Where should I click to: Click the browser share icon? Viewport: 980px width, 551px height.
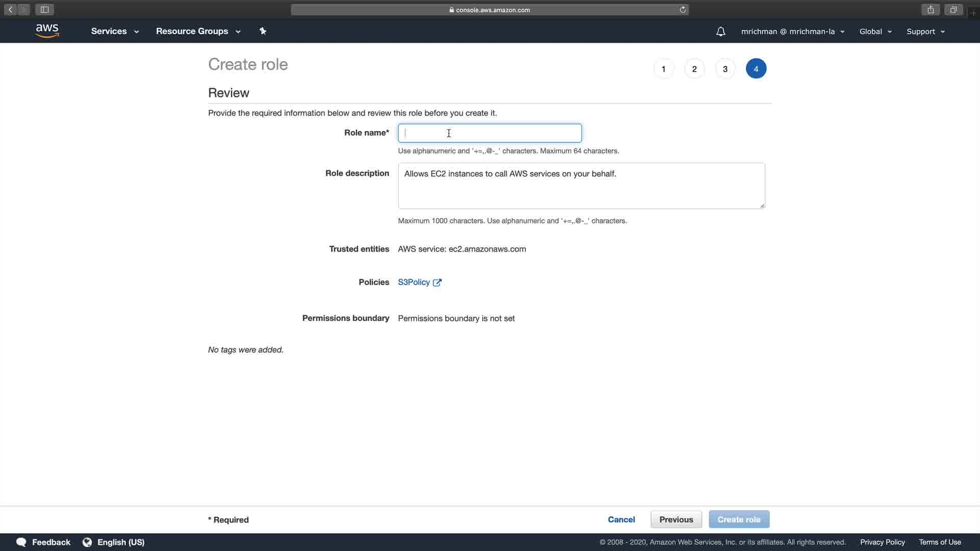pos(930,10)
